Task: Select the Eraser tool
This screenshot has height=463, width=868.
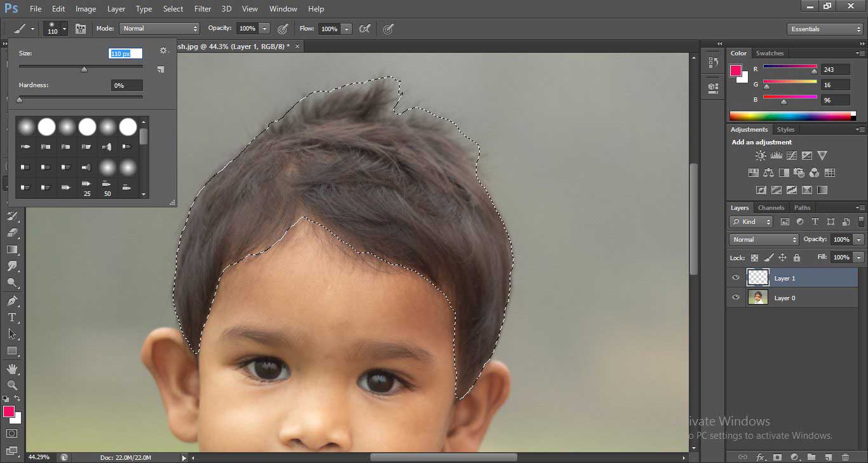Action: (13, 233)
